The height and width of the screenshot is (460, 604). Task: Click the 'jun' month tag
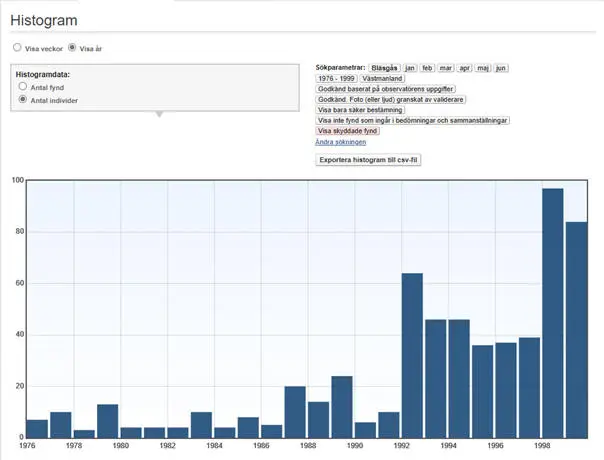(x=501, y=67)
